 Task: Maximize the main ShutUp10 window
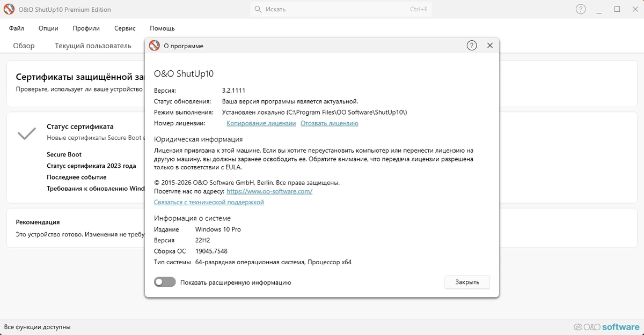pyautogui.click(x=617, y=9)
